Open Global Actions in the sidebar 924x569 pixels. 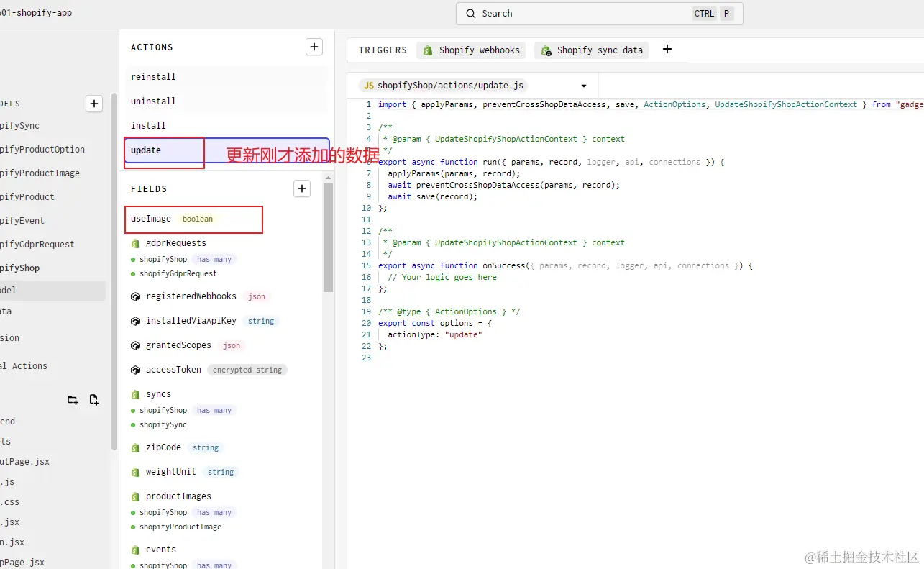24,366
